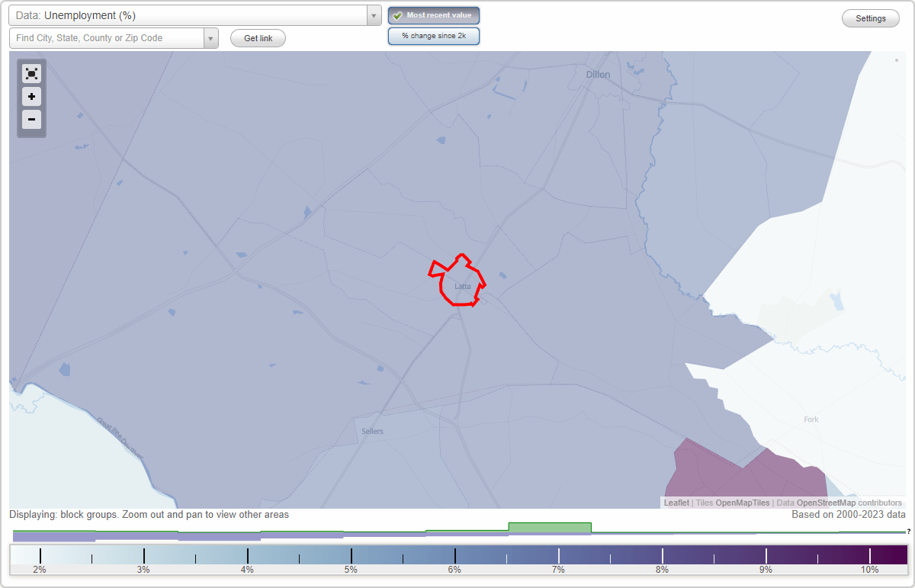The width and height of the screenshot is (915, 588).
Task: Switch to % change since 2k view
Action: 433,35
